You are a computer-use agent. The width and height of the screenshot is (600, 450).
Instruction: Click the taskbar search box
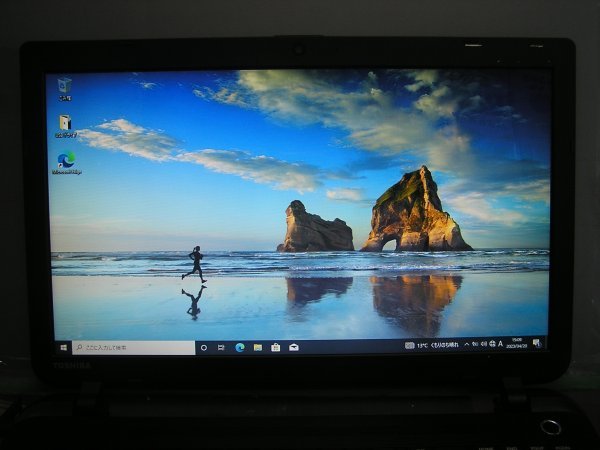click(x=134, y=347)
